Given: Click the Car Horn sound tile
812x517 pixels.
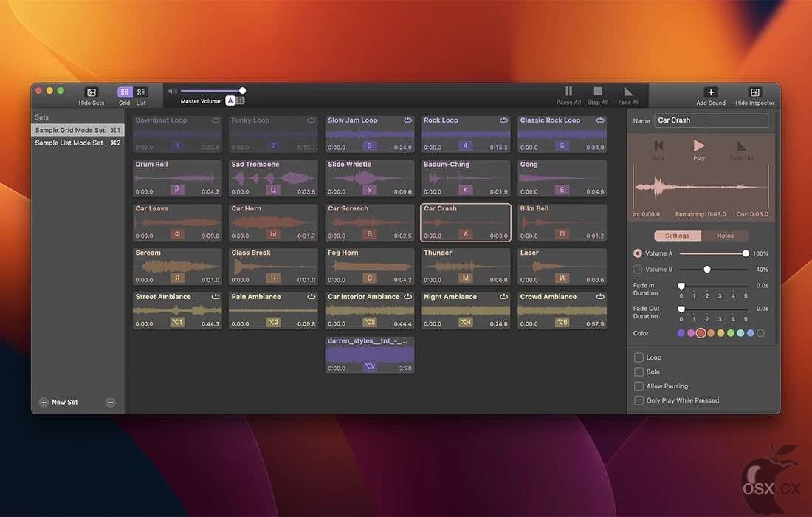Looking at the screenshot, I should (273, 222).
